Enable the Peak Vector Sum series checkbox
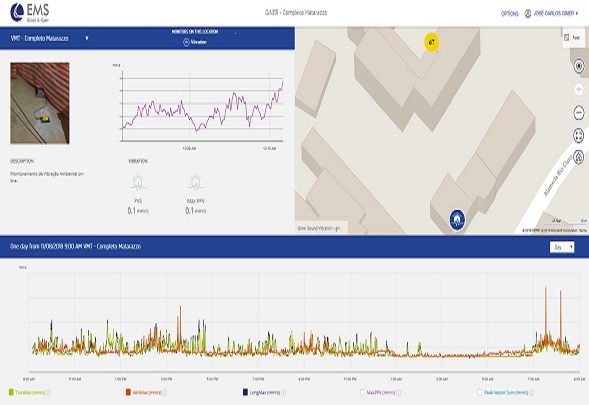The height and width of the screenshot is (405, 589). click(x=480, y=392)
